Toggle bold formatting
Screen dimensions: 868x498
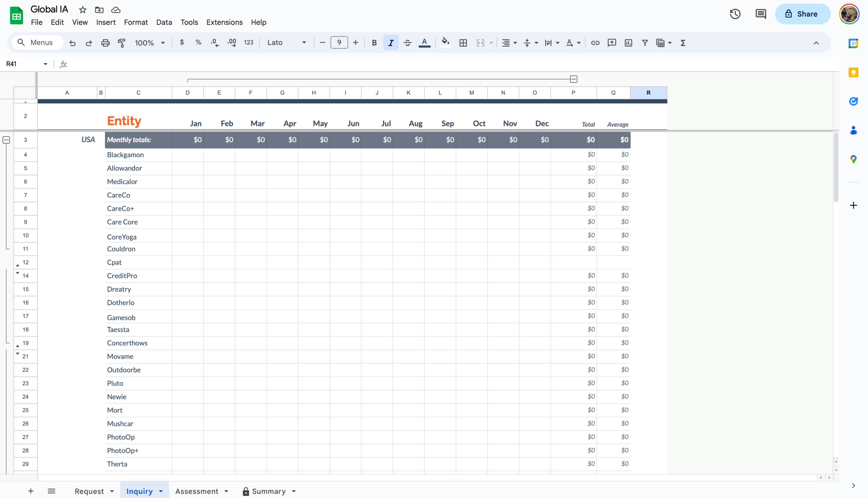tap(374, 43)
